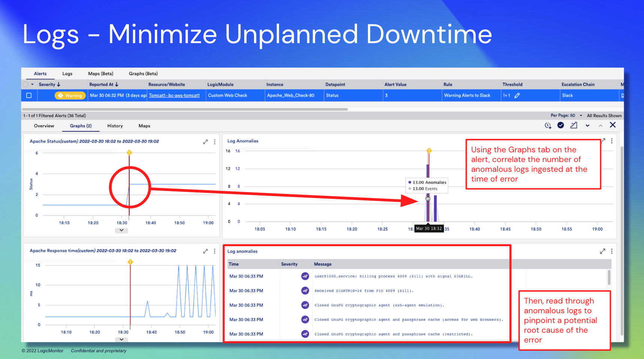Click anomaly icon on first log row
The image size is (644, 359).
pyautogui.click(x=305, y=276)
